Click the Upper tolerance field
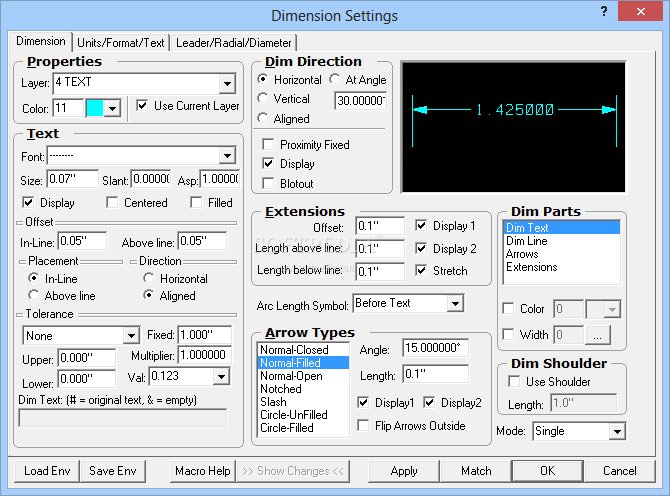The image size is (670, 496). (x=87, y=358)
